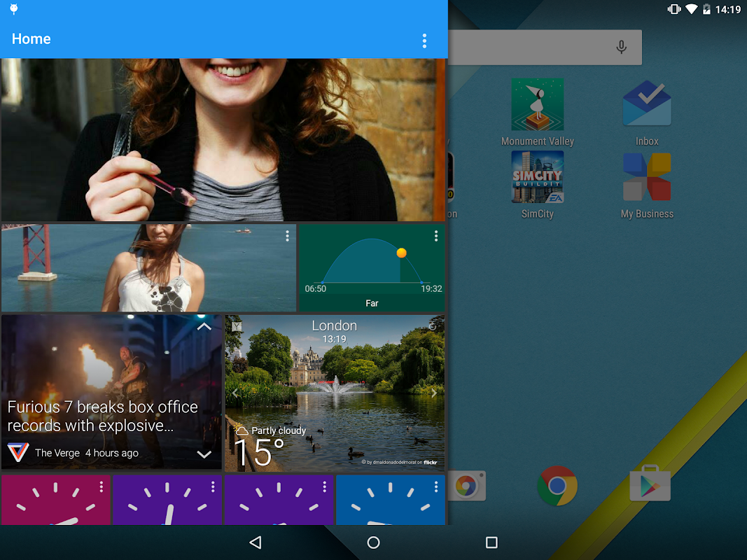Tap the sun position marker
Image resolution: width=747 pixels, height=560 pixels.
click(x=402, y=253)
